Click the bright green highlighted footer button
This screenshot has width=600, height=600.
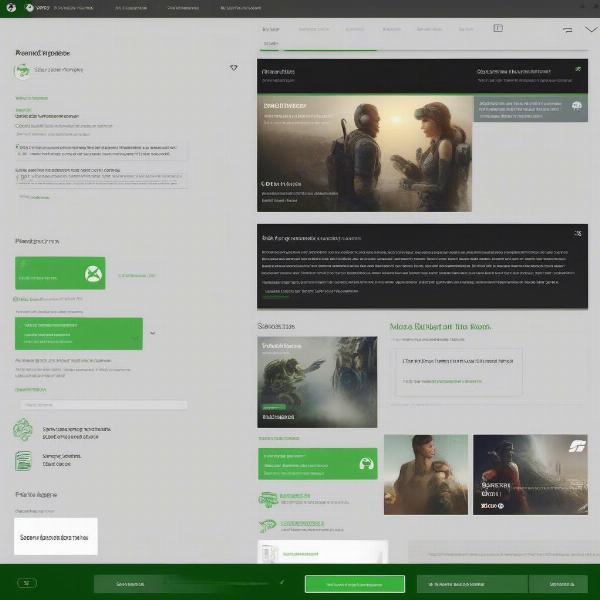pyautogui.click(x=355, y=584)
